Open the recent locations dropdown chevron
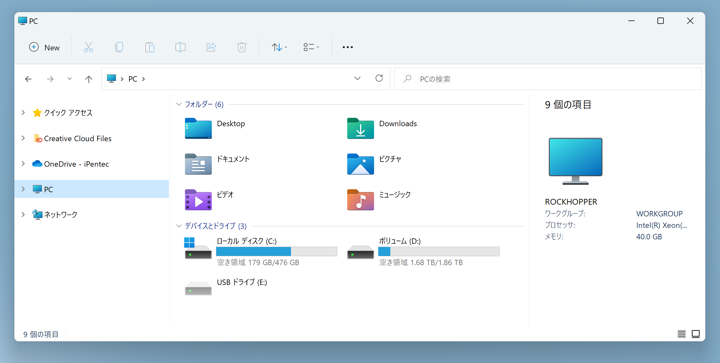The height and width of the screenshot is (363, 720). [69, 79]
